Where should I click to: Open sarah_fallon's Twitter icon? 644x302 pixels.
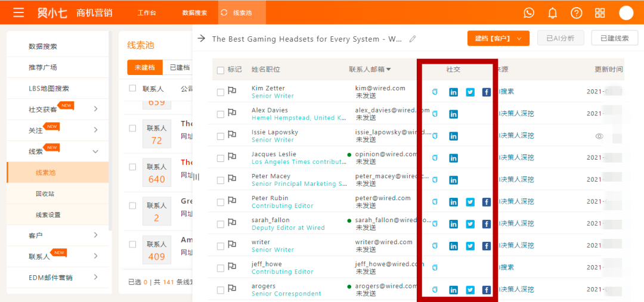[470, 224]
